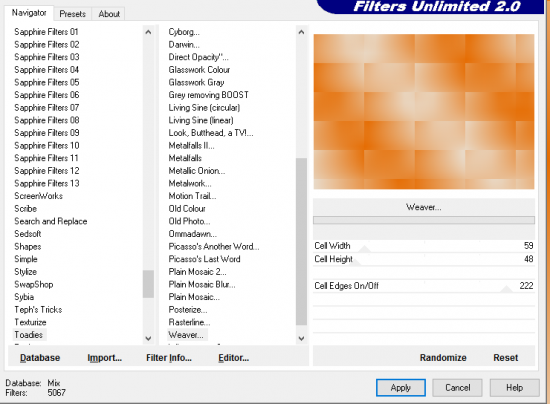Open Help for Filters Unlimited
Viewport: 550px width, 404px height.
(x=514, y=388)
